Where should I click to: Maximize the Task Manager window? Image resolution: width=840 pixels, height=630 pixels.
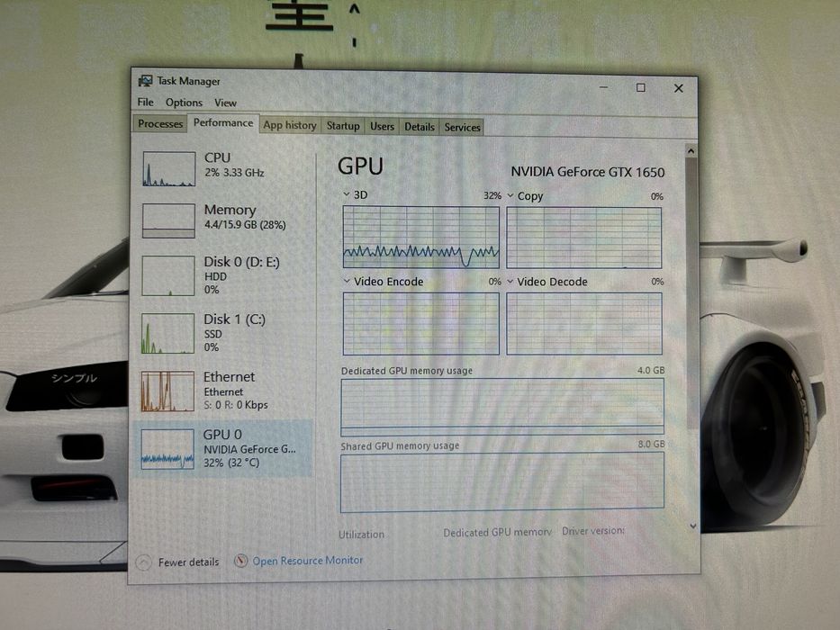point(641,87)
